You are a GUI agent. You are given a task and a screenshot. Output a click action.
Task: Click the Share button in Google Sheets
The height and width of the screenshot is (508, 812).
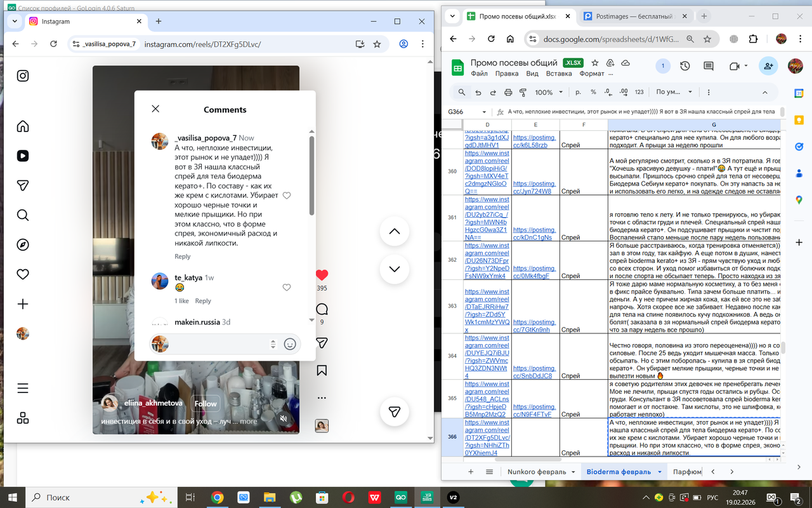(x=768, y=66)
